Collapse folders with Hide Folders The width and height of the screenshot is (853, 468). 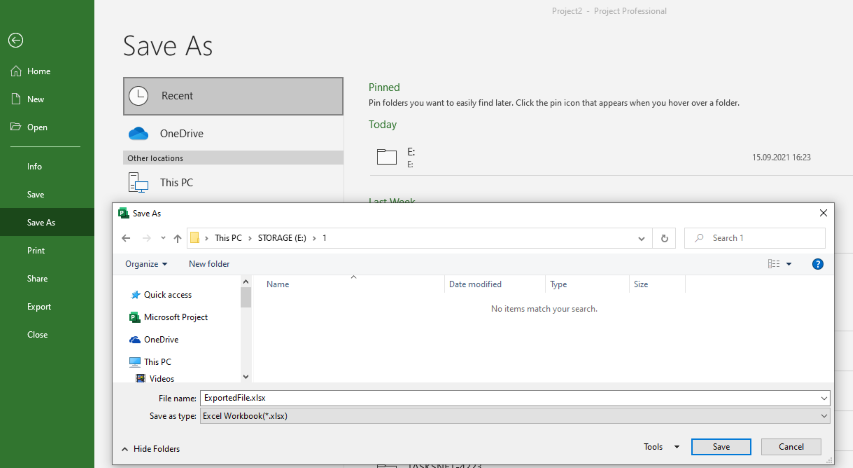pos(150,449)
